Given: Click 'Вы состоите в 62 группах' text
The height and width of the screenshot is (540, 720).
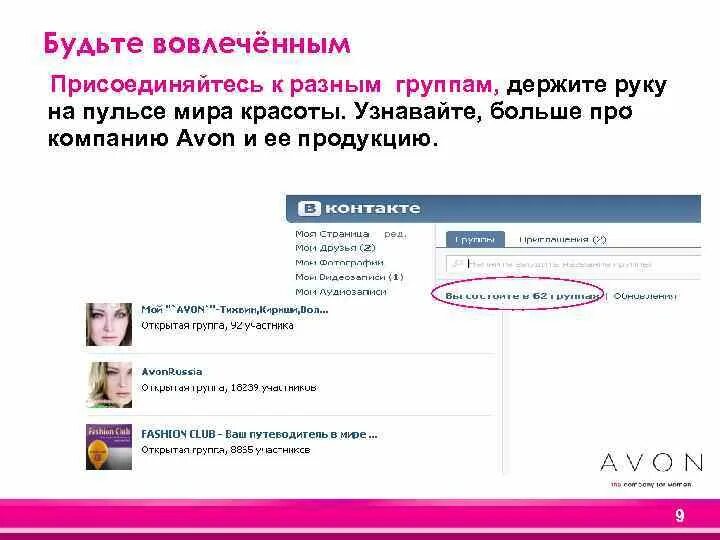Looking at the screenshot, I should (522, 296).
